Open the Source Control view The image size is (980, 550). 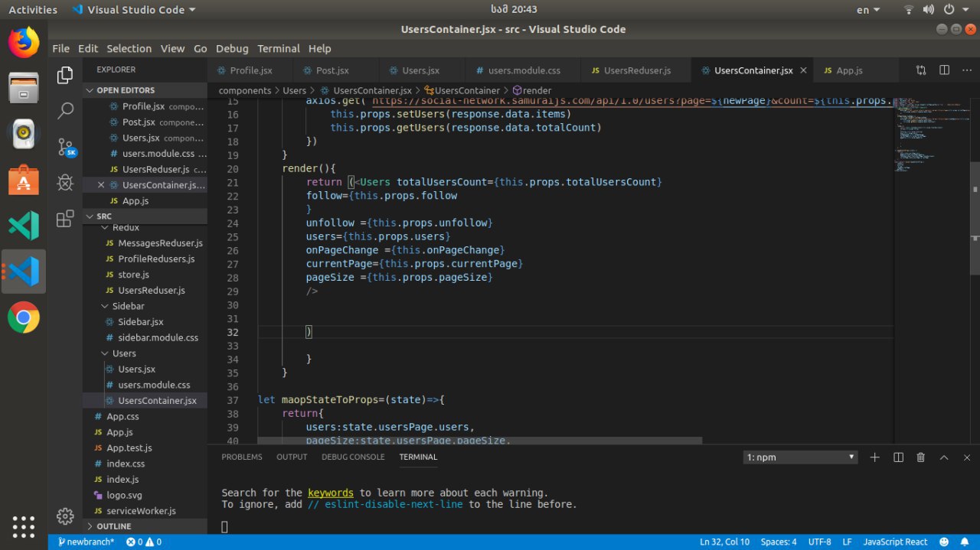click(x=65, y=147)
